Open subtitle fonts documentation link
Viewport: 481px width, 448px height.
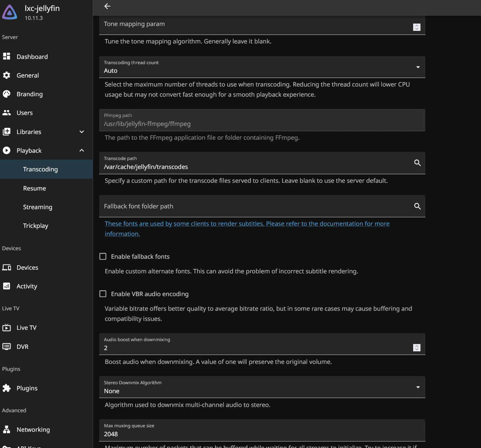tap(247, 224)
